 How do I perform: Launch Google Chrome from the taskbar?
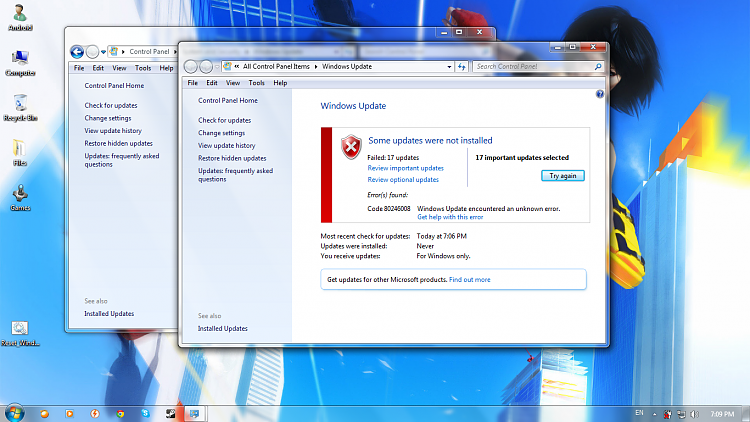point(121,414)
